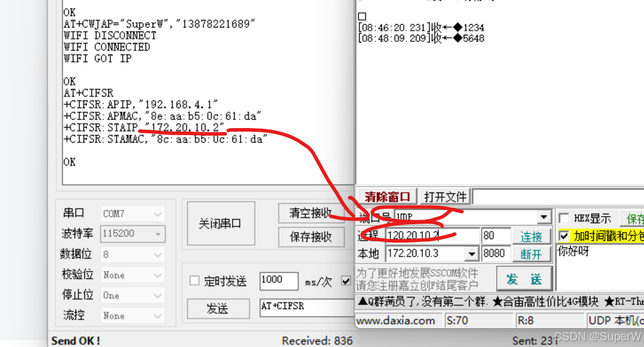Toggle the HEX显示 checkbox
Screen dimensions: 644x347
564,218
